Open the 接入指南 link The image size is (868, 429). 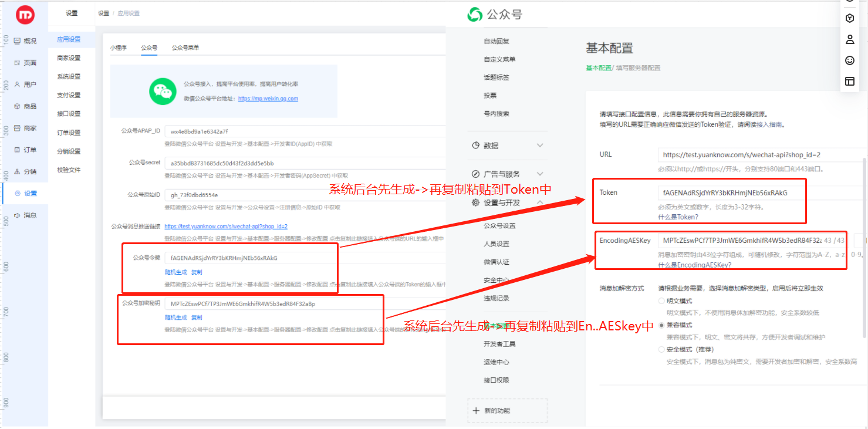[x=768, y=125]
